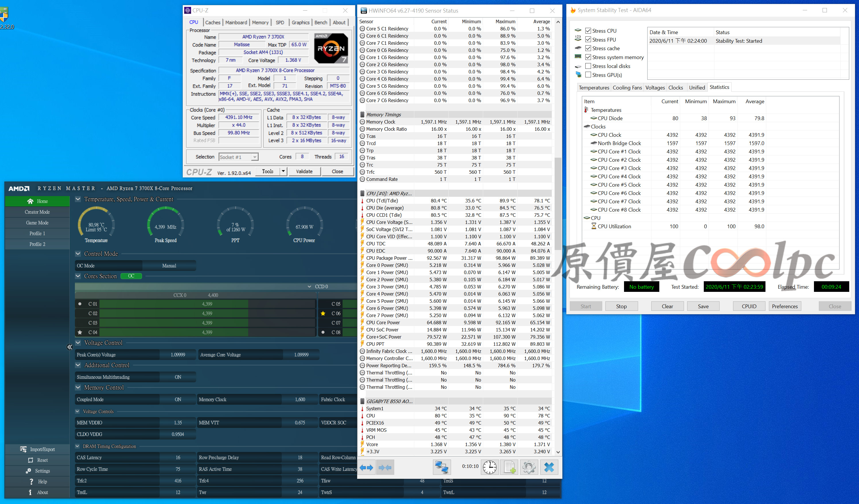Image resolution: width=859 pixels, height=504 pixels.
Task: Click HWiNFO clock reset timer icon
Action: coord(489,467)
